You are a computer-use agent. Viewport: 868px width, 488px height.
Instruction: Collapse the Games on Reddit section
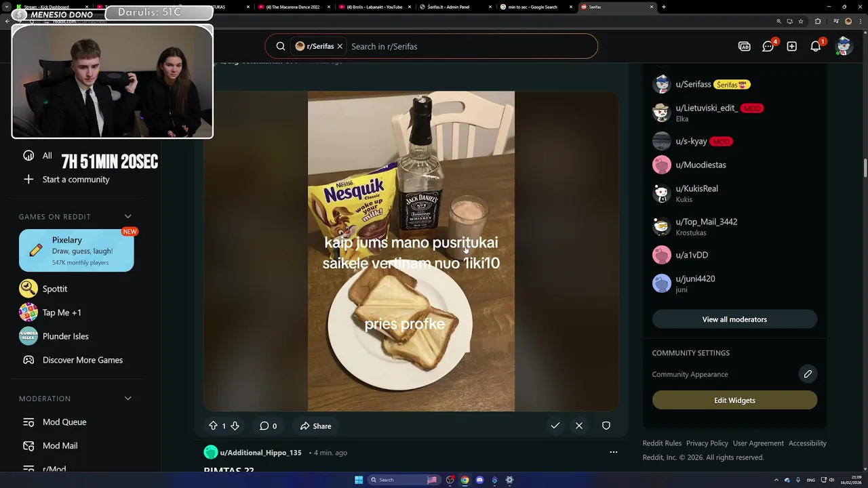click(127, 217)
